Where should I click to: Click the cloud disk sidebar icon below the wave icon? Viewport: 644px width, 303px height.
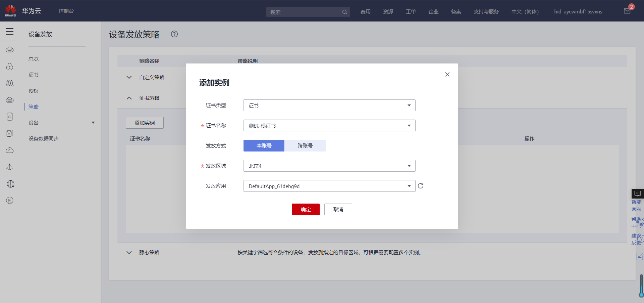10,100
